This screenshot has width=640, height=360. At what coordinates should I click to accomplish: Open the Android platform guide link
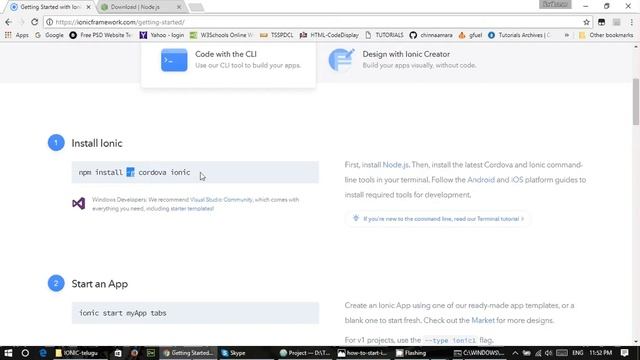(481, 180)
